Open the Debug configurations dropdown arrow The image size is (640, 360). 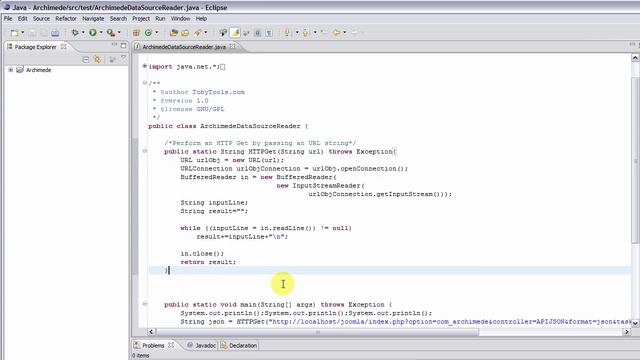[x=83, y=33]
